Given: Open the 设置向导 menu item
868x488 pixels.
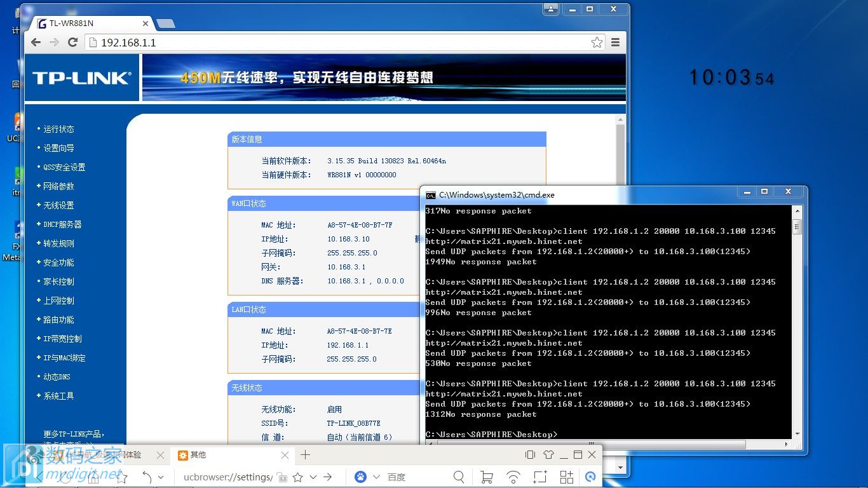Looking at the screenshot, I should [58, 148].
